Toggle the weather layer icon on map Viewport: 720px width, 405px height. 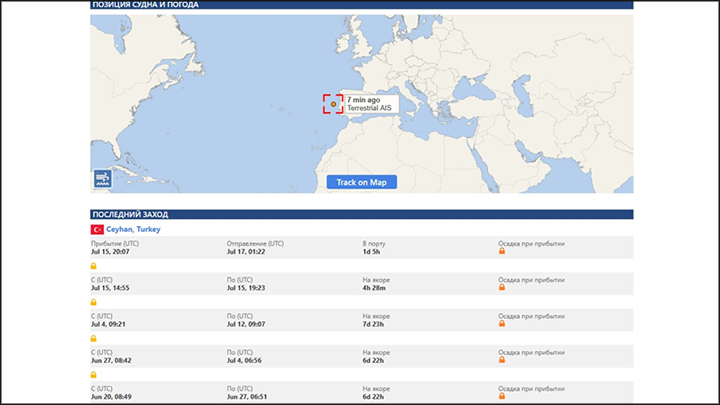(x=102, y=179)
